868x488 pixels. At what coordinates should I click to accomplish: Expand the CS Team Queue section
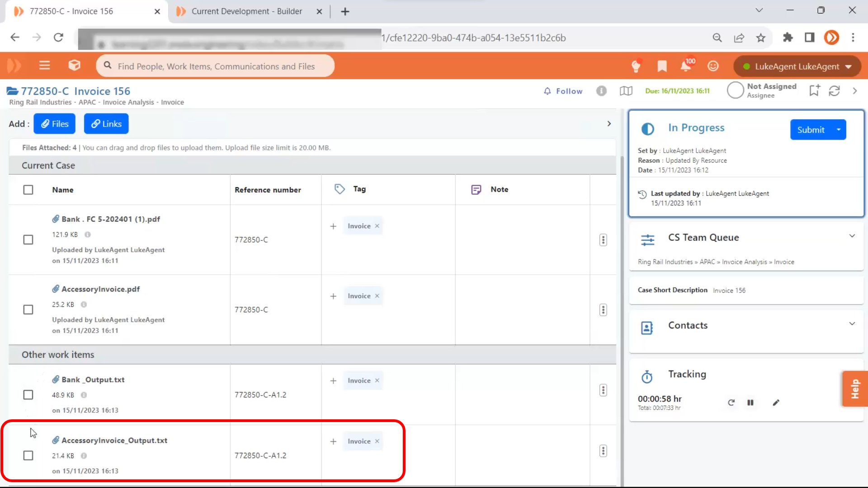(x=852, y=236)
